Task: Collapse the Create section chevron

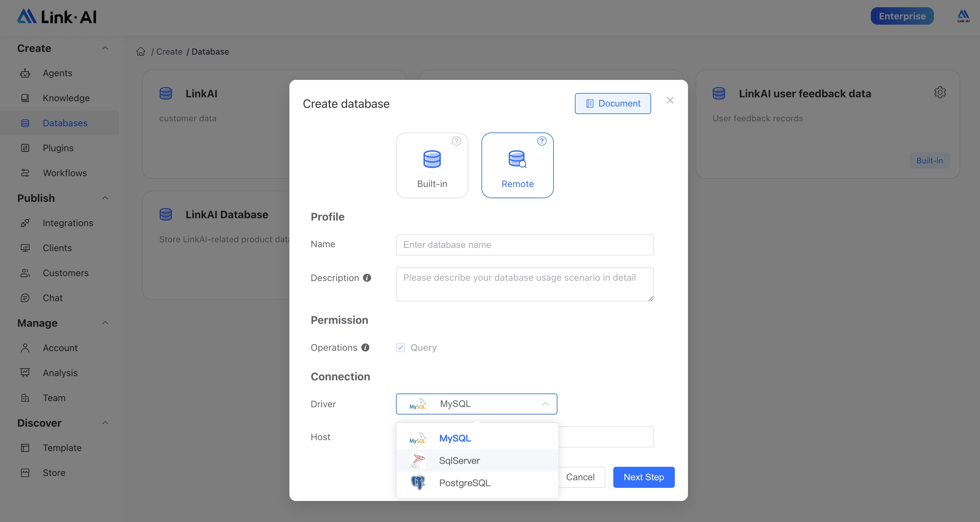Action: coord(105,48)
